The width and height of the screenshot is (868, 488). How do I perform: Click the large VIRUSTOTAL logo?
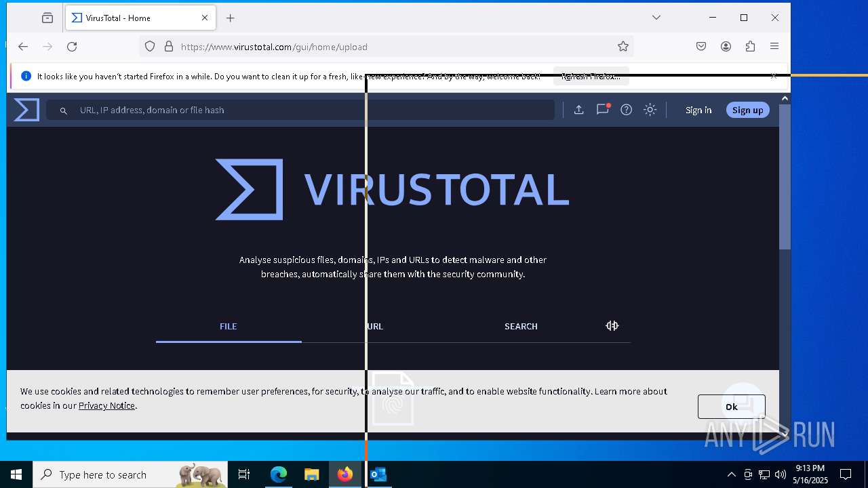[392, 190]
